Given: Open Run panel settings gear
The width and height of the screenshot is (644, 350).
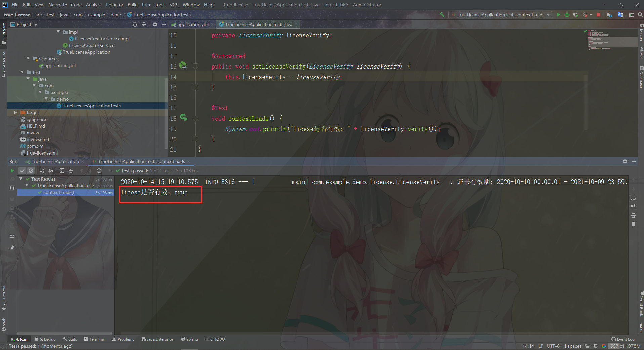Looking at the screenshot, I should 625,161.
